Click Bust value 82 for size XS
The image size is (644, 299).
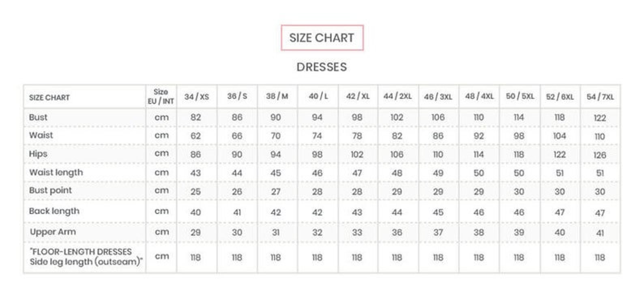pyautogui.click(x=195, y=117)
